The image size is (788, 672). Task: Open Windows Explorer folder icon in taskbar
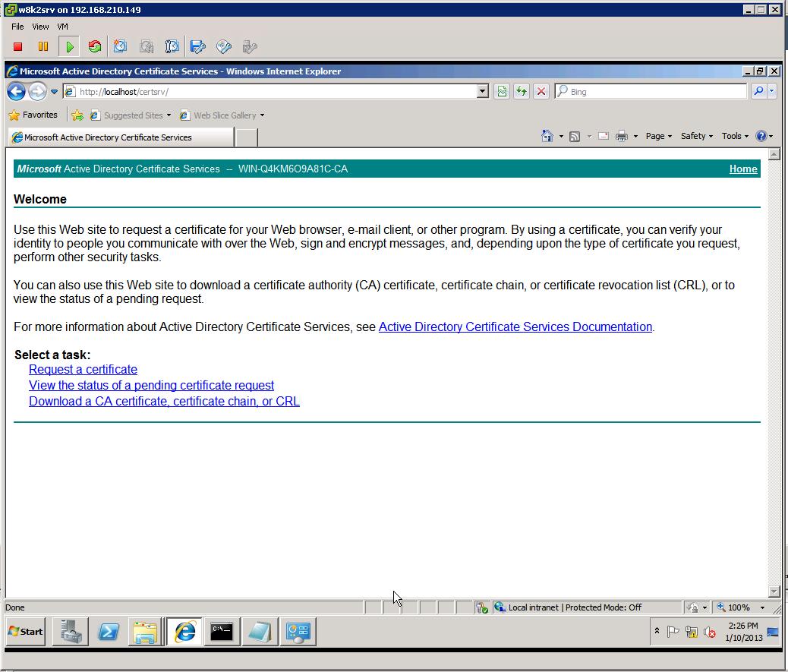point(145,632)
